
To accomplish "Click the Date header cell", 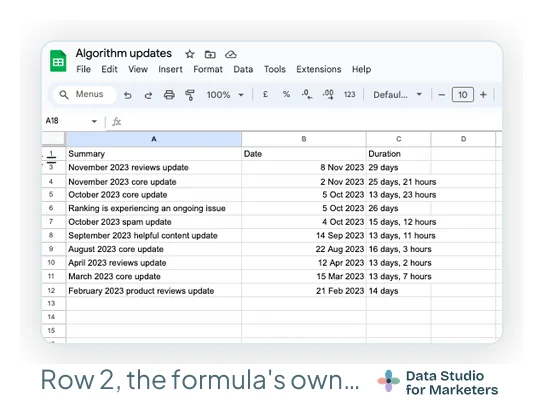I will 304,154.
